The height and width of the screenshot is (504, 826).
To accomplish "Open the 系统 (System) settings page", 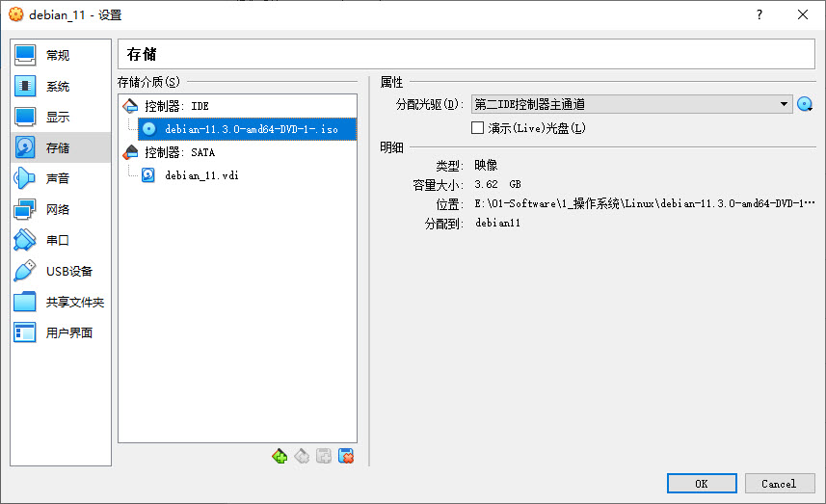I will click(61, 87).
